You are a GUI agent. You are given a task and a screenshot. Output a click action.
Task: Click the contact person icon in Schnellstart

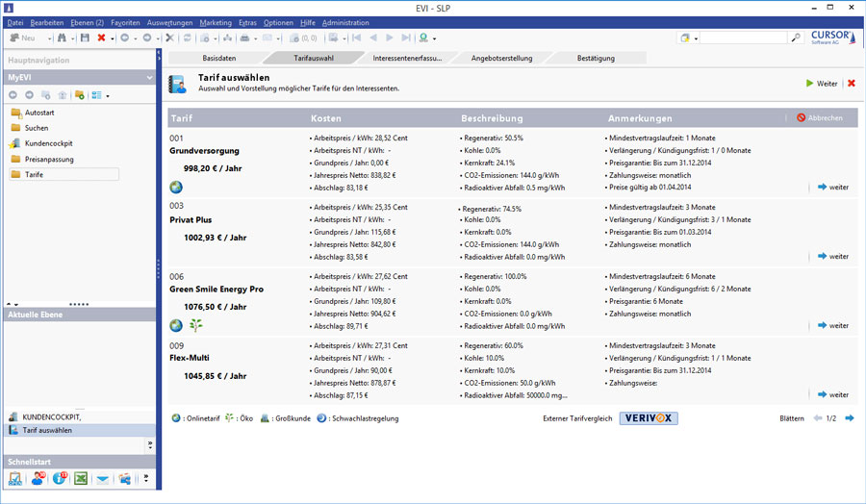click(38, 478)
